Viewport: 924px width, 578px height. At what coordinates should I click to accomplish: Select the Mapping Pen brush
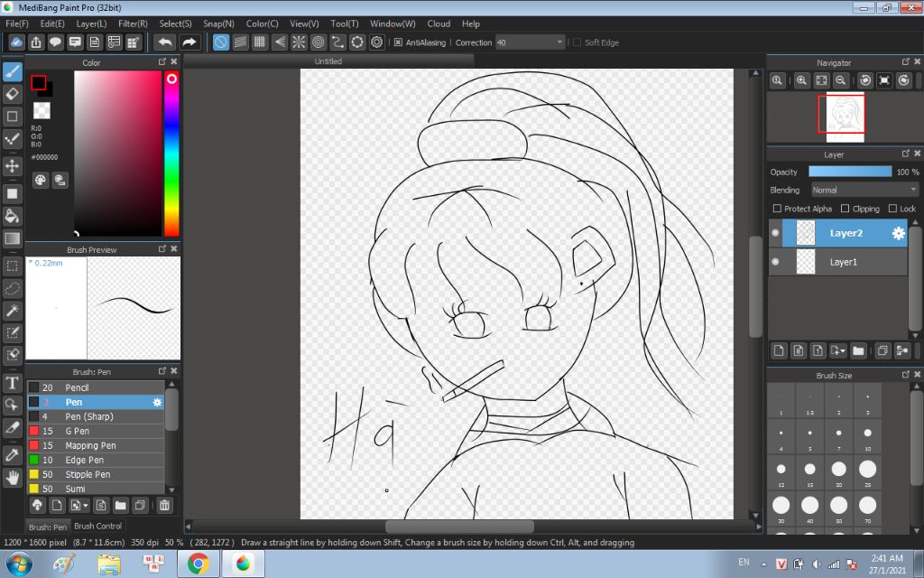point(96,445)
